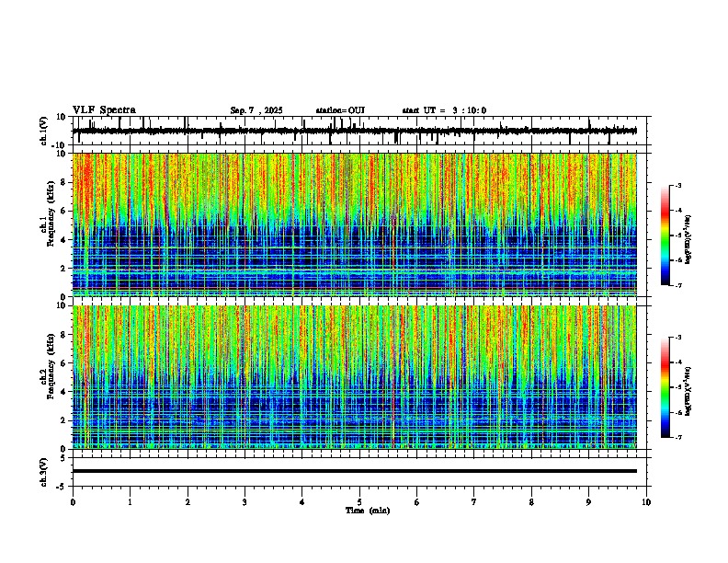Click the ch.1 spectrogram plot

click(x=355, y=224)
